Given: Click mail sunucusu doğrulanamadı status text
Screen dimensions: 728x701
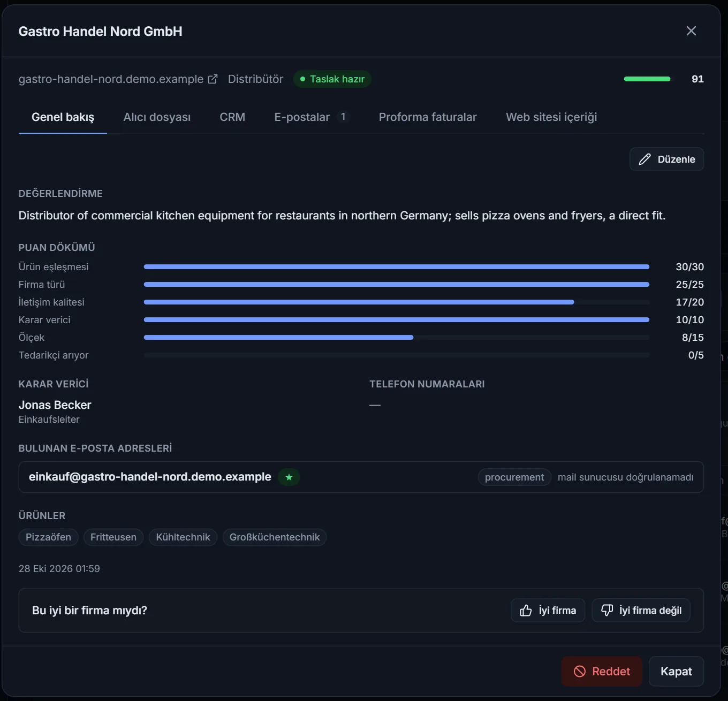Looking at the screenshot, I should (x=625, y=477).
